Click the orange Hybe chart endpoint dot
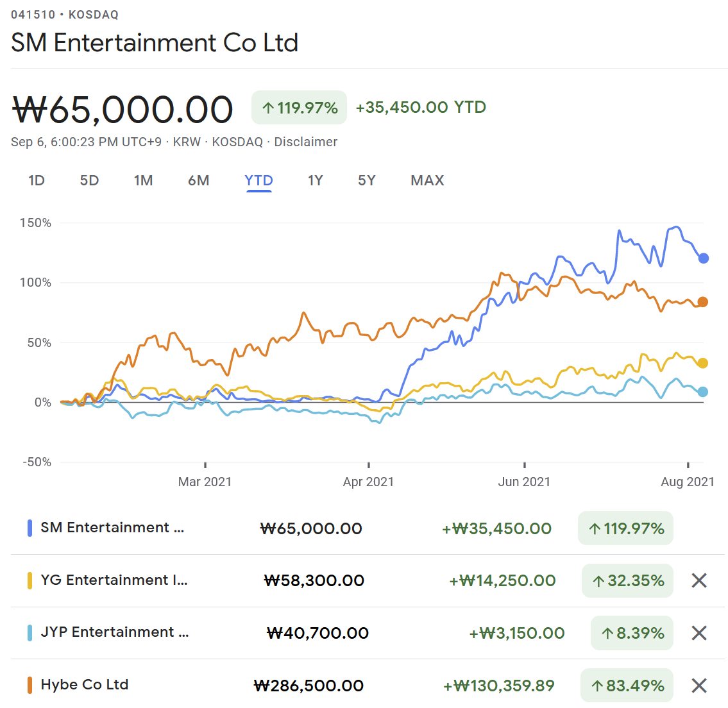Viewport: 728px width, 708px height. pos(702,302)
